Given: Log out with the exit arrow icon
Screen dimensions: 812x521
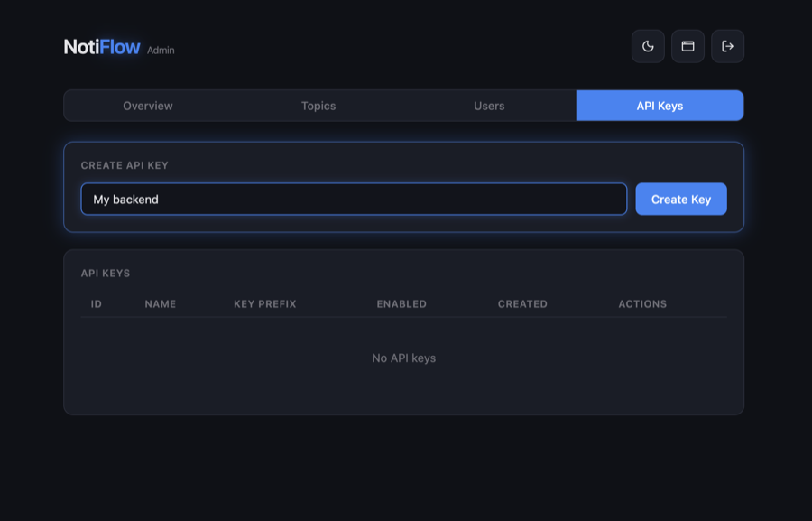Looking at the screenshot, I should point(727,46).
